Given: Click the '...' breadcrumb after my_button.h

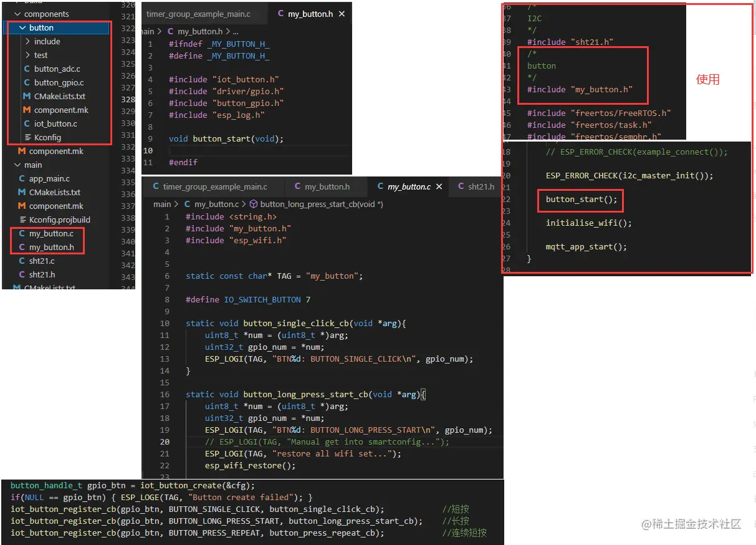Looking at the screenshot, I should tap(236, 31).
